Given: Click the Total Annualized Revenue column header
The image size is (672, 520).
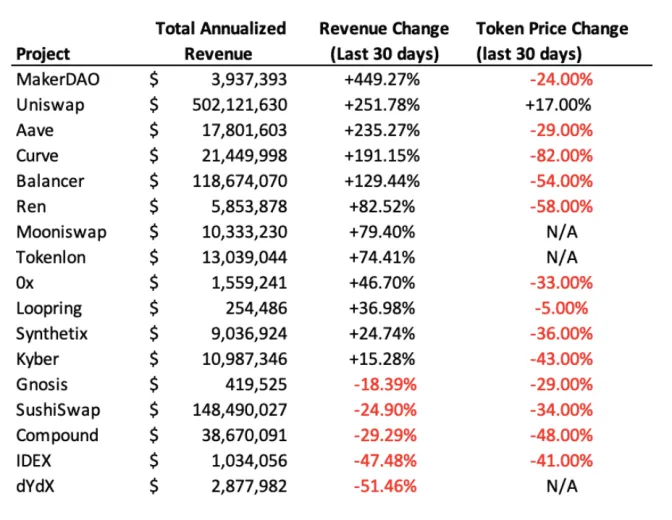Looking at the screenshot, I should click(220, 41).
